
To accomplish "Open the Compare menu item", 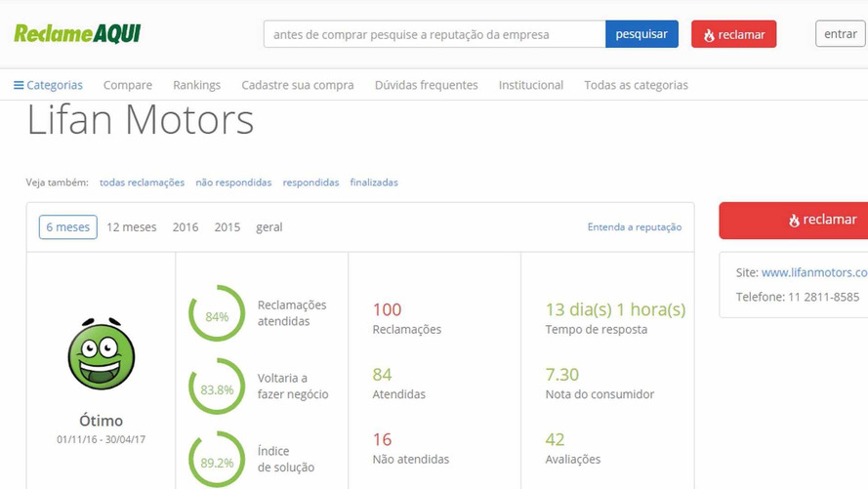I will [x=127, y=85].
